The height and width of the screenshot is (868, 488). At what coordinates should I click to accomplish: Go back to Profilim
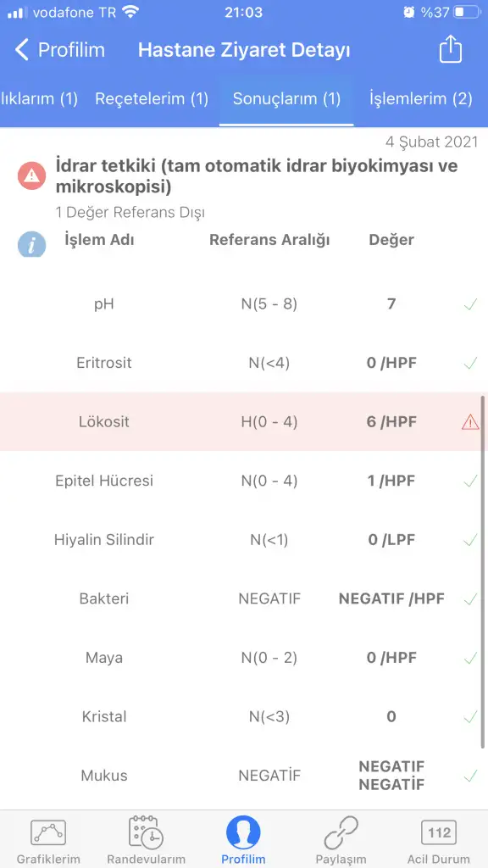point(59,50)
